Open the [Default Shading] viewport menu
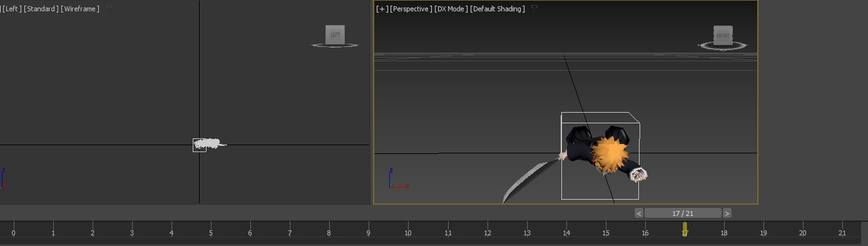Viewport: 868px width, 246px height. pos(498,9)
